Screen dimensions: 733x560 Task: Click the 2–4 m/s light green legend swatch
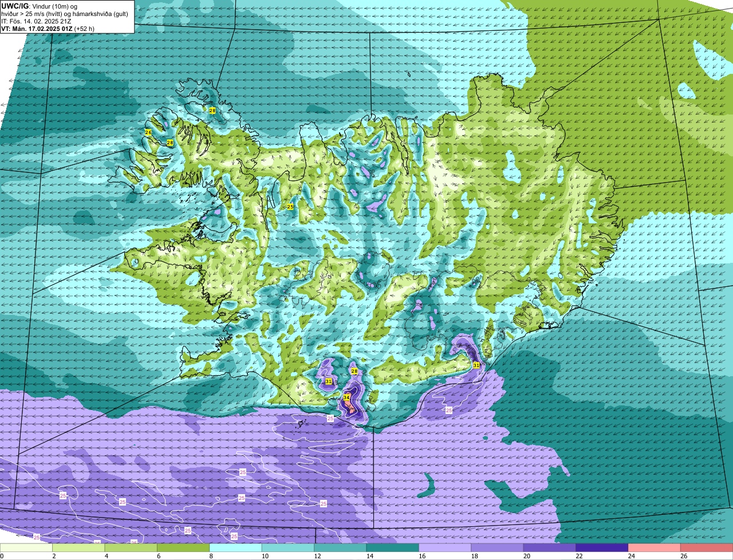78,548
